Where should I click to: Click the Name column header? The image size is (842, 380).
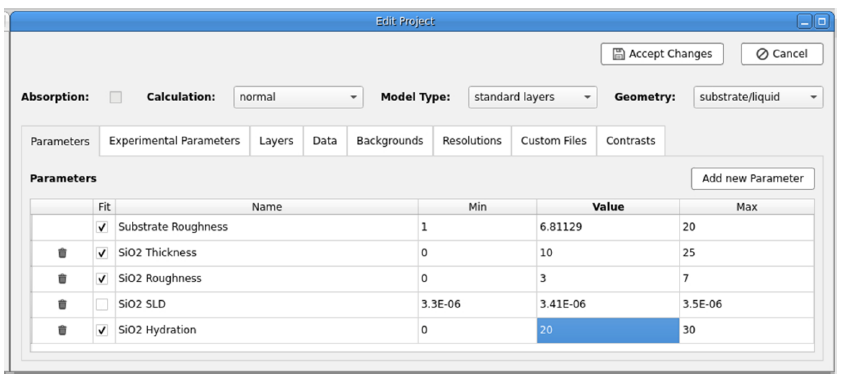[267, 207]
